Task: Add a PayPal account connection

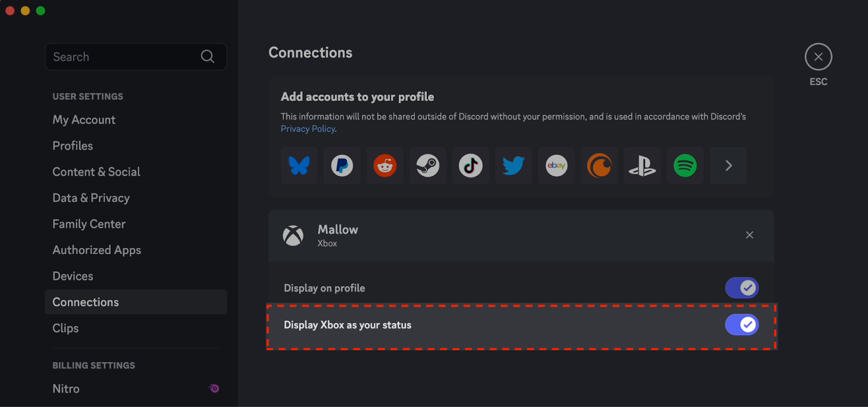Action: tap(342, 166)
